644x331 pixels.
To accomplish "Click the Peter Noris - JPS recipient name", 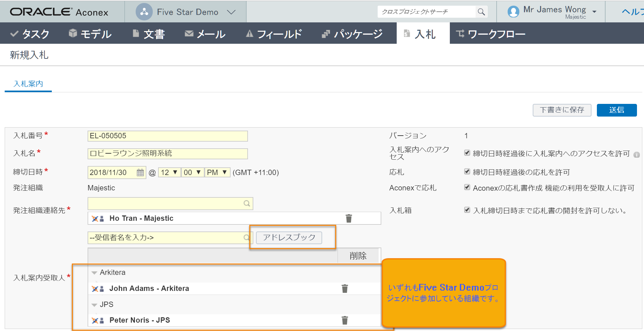I will [x=140, y=320].
